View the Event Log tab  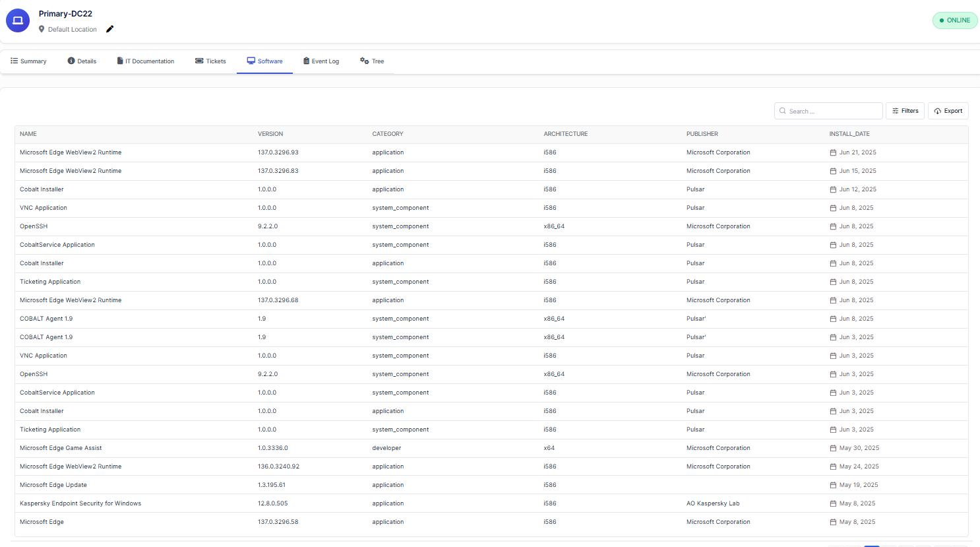(321, 61)
